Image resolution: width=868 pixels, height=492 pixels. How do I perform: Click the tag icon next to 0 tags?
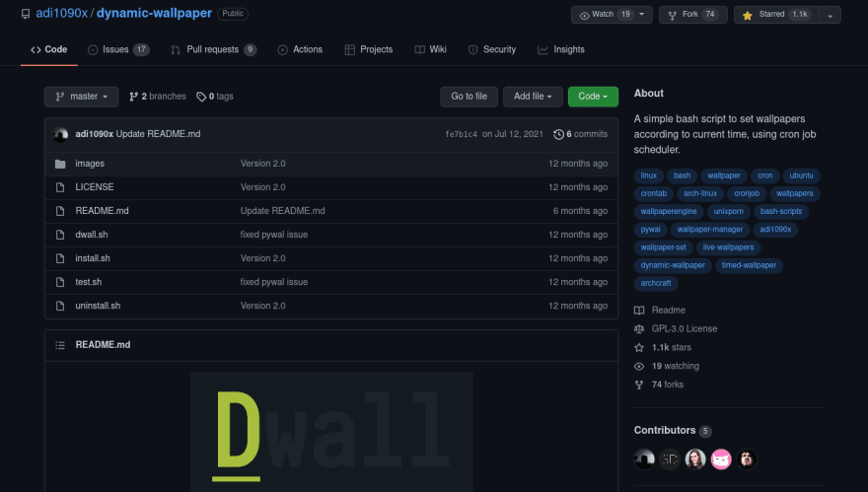(x=201, y=97)
